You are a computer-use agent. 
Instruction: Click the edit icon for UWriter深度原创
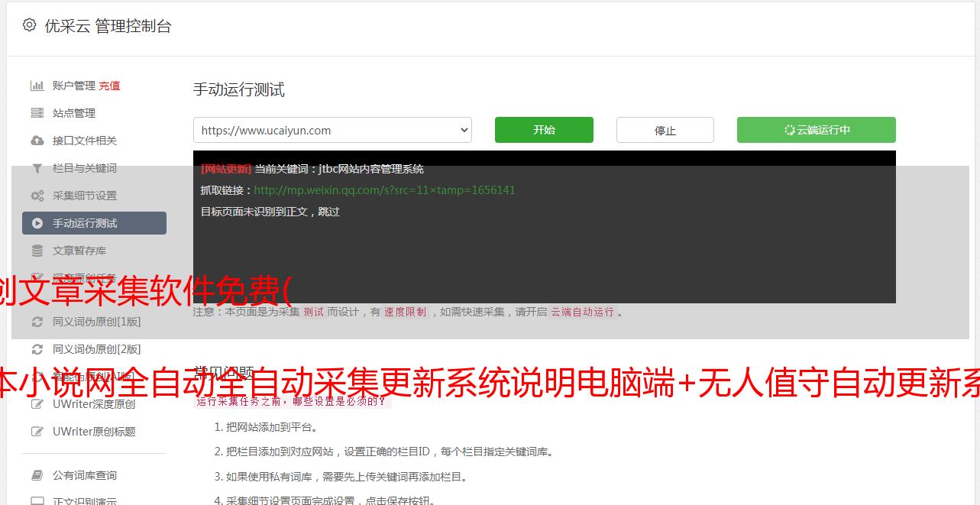37,404
